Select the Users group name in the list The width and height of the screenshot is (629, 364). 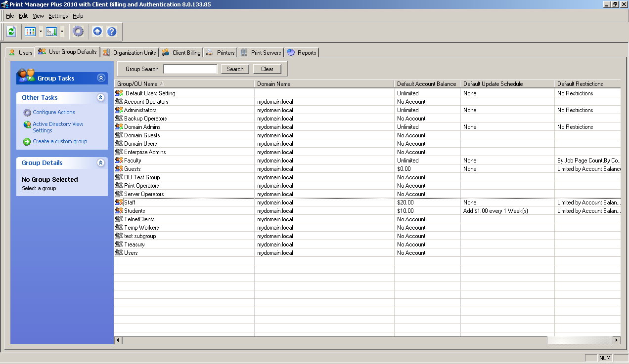(x=131, y=253)
